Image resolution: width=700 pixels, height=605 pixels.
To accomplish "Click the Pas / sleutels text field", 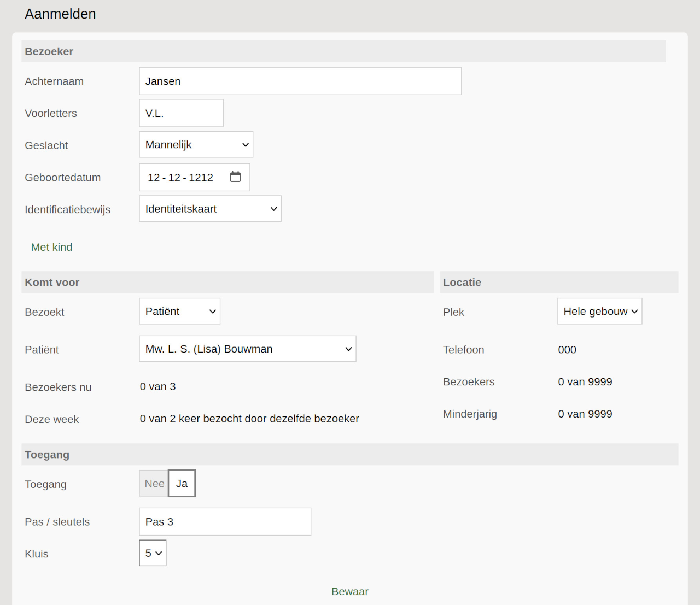I will pos(225,522).
